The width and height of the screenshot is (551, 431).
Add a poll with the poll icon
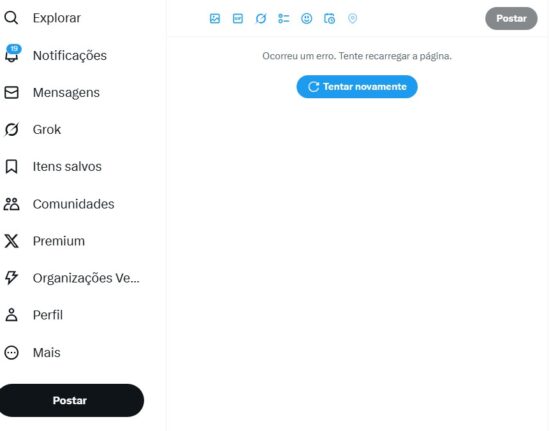tap(284, 18)
